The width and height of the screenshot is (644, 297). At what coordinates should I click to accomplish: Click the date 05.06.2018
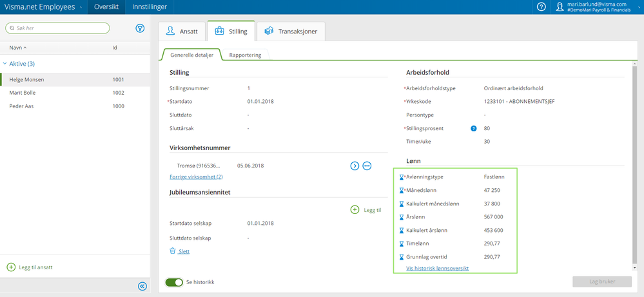251,166
